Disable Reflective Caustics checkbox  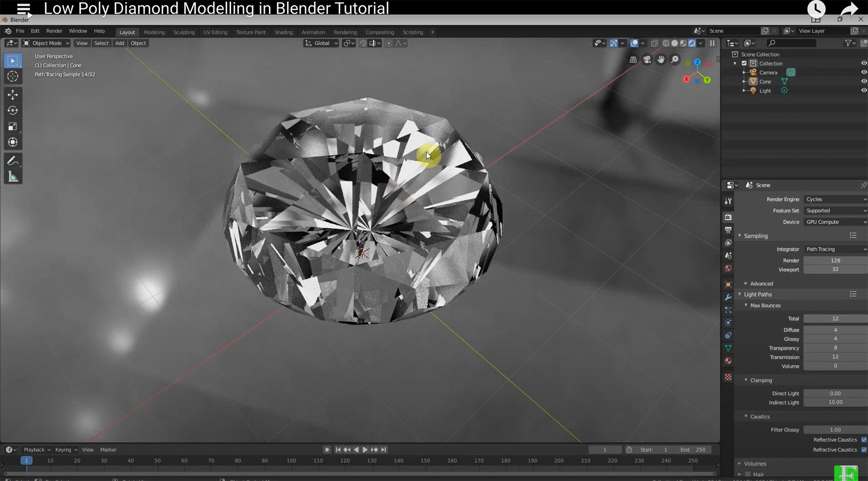[x=864, y=439]
